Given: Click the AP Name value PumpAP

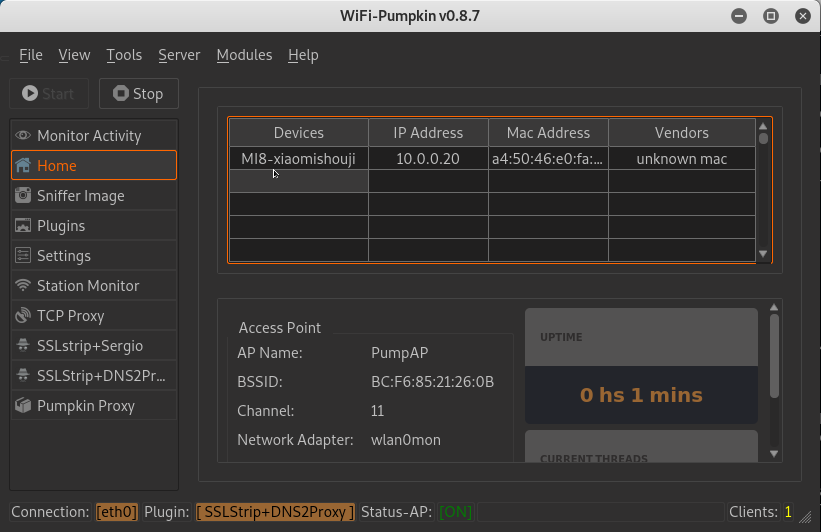Looking at the screenshot, I should (400, 353).
